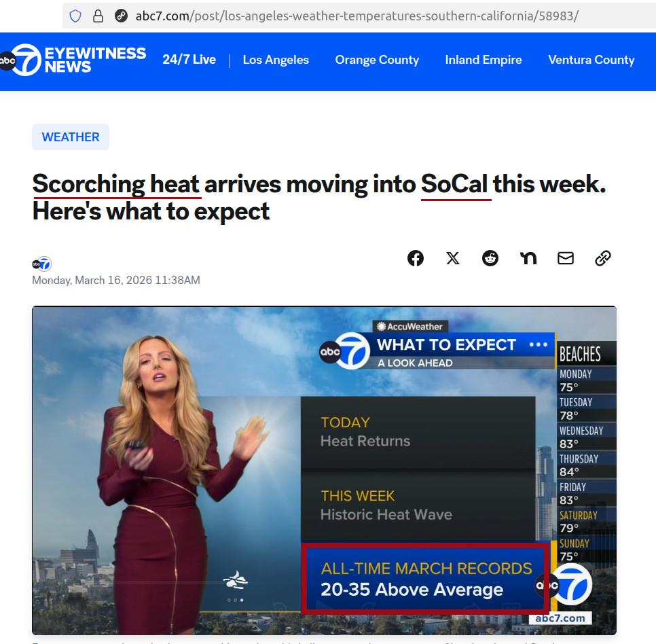Screen dimensions: 656x644
Task: Open the Ventura County section
Action: (591, 60)
